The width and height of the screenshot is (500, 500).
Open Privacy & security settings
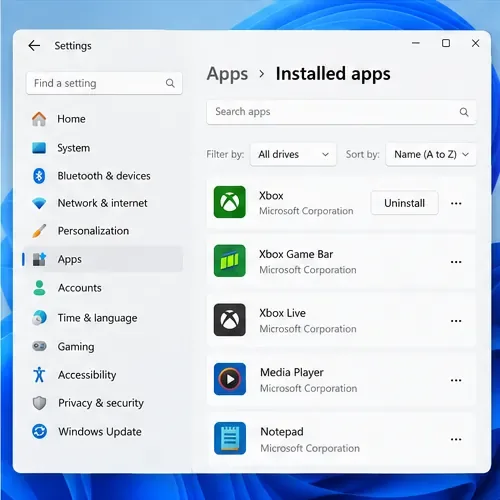pyautogui.click(x=103, y=403)
